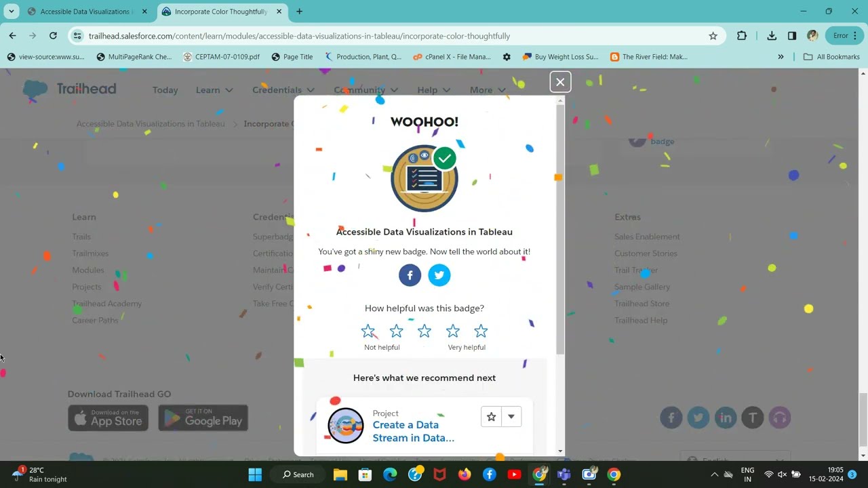Open Buy Weight Loss bookmark
Screen dimensions: 868x488
coord(561,57)
